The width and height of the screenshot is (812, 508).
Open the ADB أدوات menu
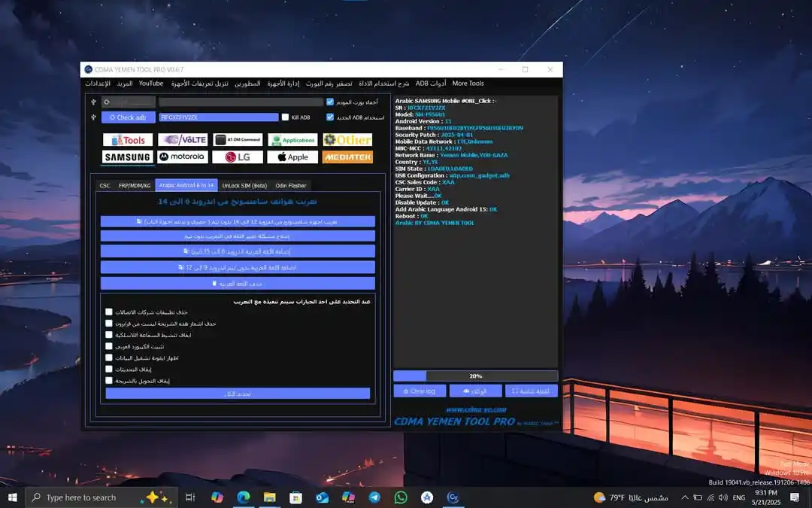(x=431, y=84)
